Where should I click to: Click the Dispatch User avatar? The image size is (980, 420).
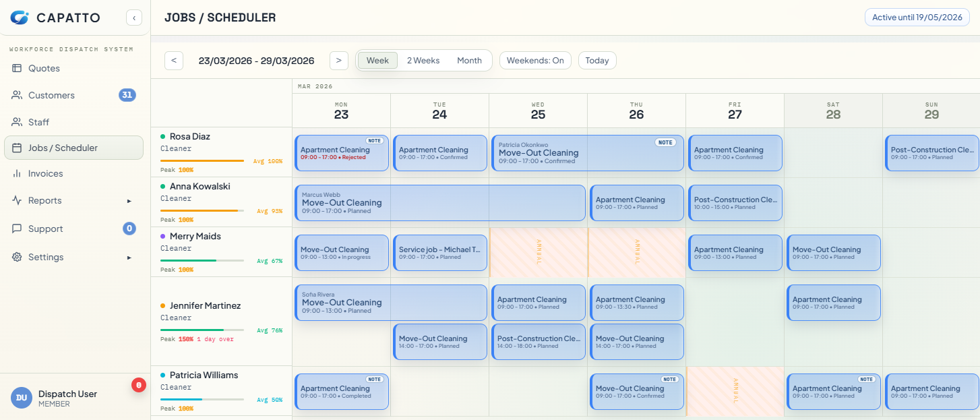(x=21, y=398)
